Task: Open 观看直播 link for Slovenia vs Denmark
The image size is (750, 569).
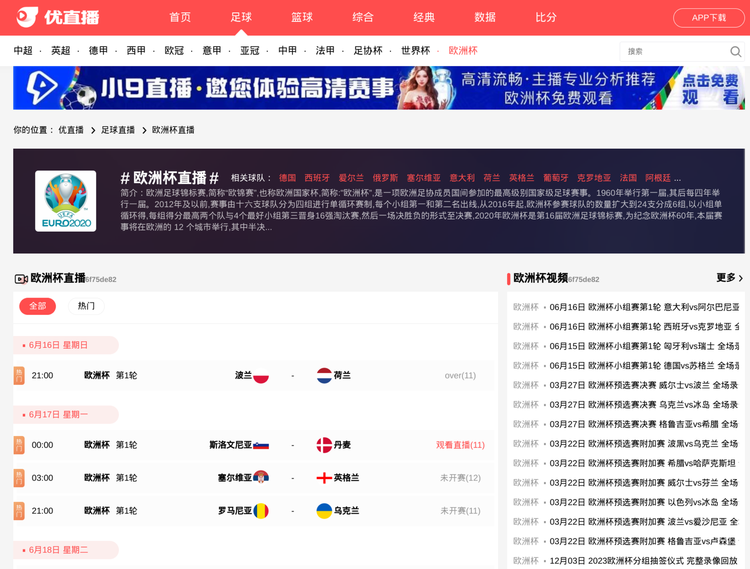Action: click(x=460, y=445)
